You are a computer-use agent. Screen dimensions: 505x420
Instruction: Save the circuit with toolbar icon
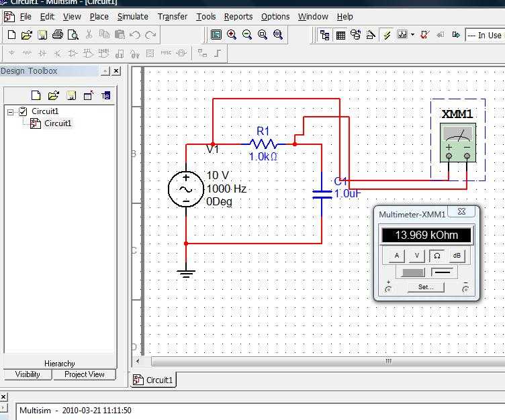42,35
